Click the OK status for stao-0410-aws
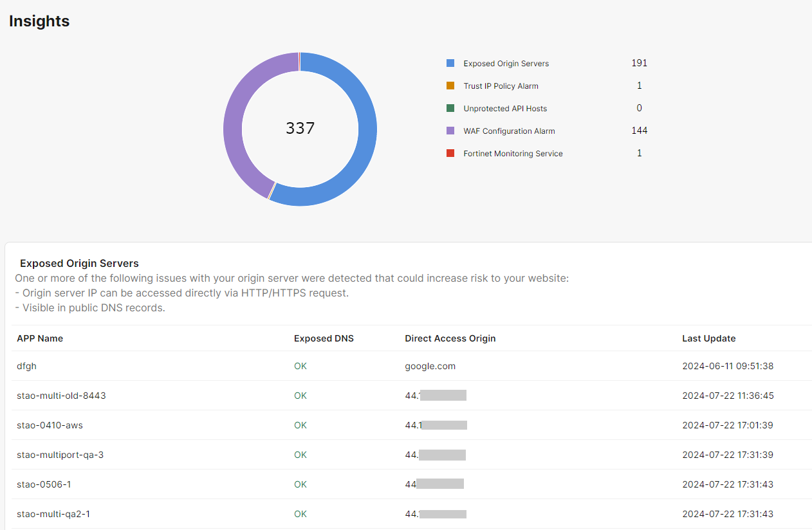The image size is (812, 530). pyautogui.click(x=300, y=425)
